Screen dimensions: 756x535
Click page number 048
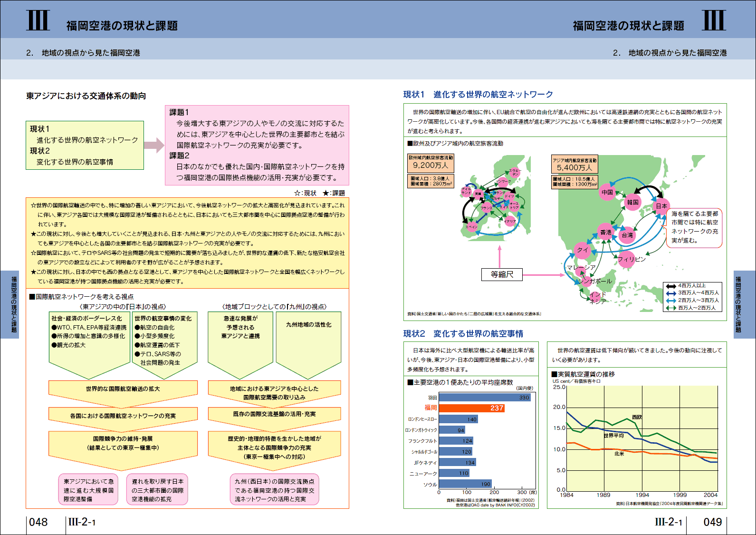pos(38,522)
